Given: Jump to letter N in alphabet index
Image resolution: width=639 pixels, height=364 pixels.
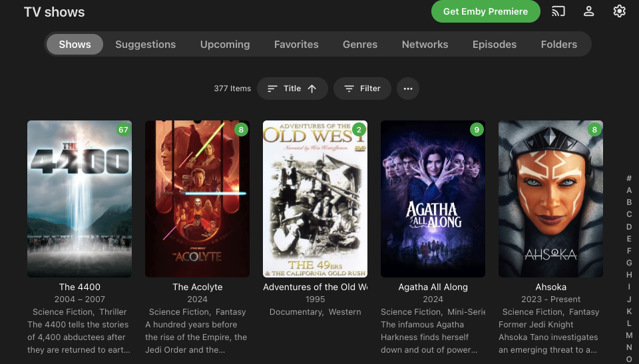Looking at the screenshot, I should pyautogui.click(x=629, y=347).
